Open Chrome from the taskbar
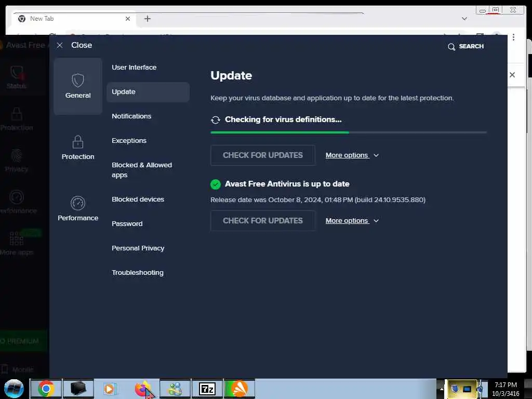532x399 pixels. pos(46,389)
